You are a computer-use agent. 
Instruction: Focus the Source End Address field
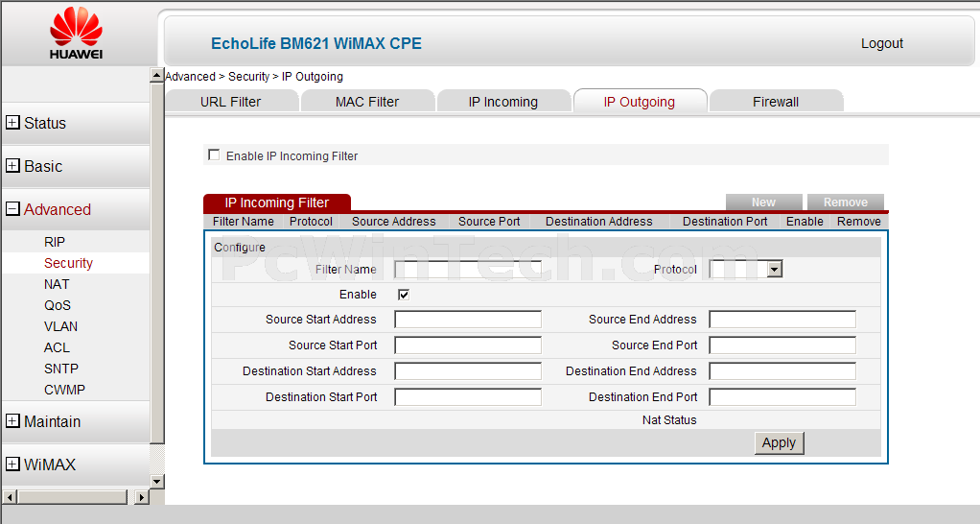pos(782,320)
